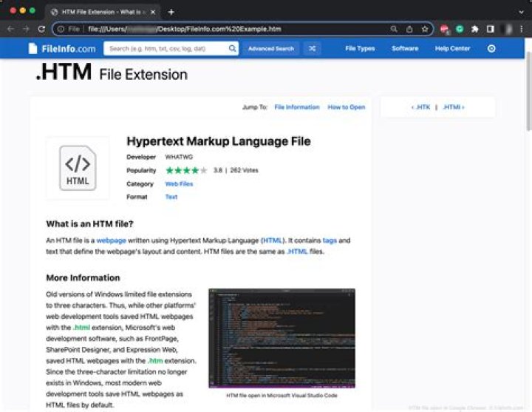Open the settings gear icon in the FileInfo header

click(x=491, y=49)
